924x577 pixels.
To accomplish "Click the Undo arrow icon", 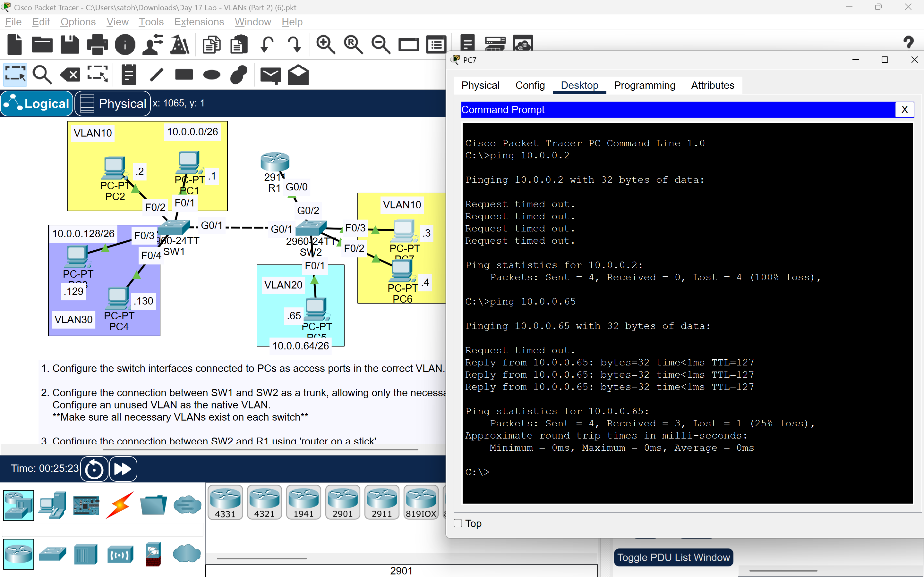I will [x=267, y=45].
